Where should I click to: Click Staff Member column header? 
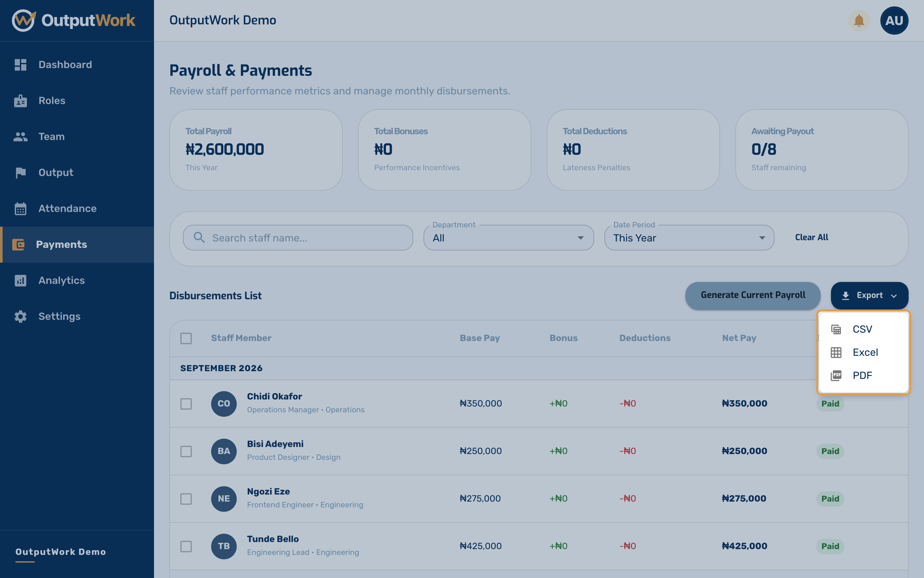241,338
